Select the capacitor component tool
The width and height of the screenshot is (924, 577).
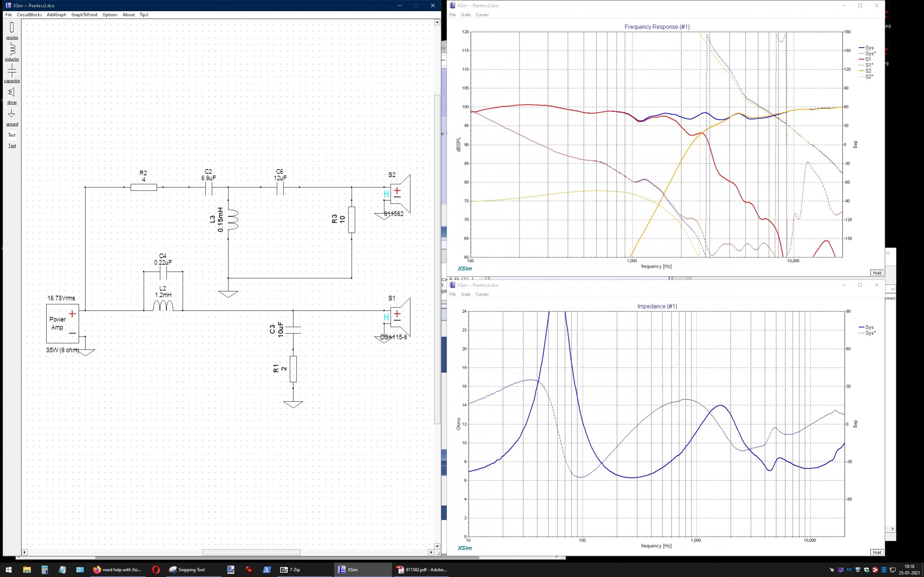click(12, 74)
